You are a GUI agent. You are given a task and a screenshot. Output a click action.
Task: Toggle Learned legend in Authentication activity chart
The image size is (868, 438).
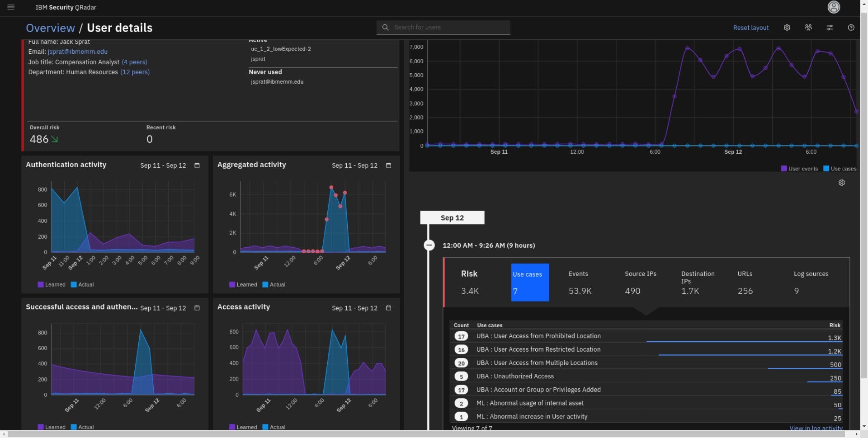[52, 284]
